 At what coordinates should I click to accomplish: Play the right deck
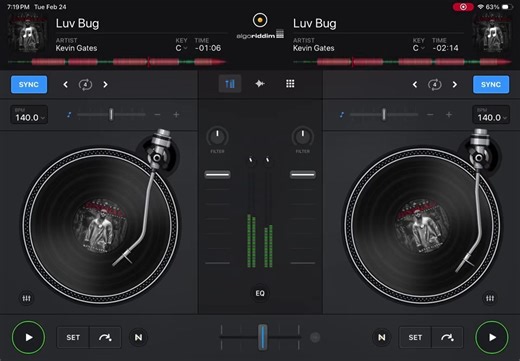tap(492, 337)
